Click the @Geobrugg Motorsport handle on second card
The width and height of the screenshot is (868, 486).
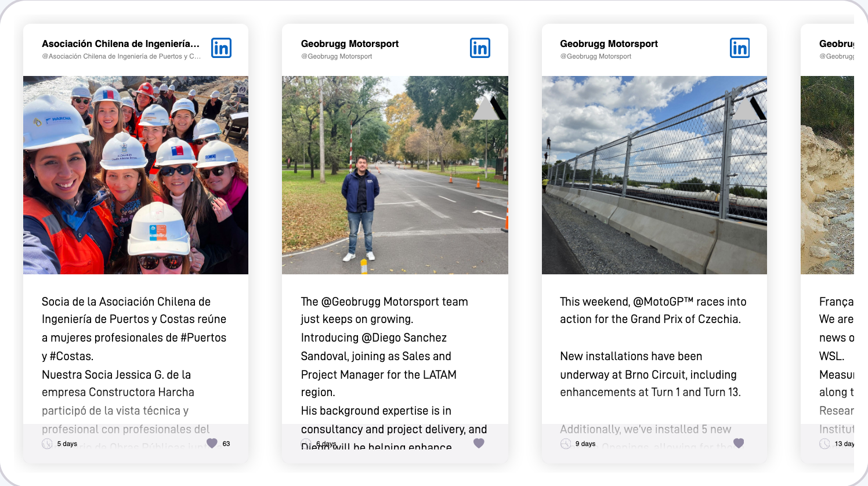(337, 56)
